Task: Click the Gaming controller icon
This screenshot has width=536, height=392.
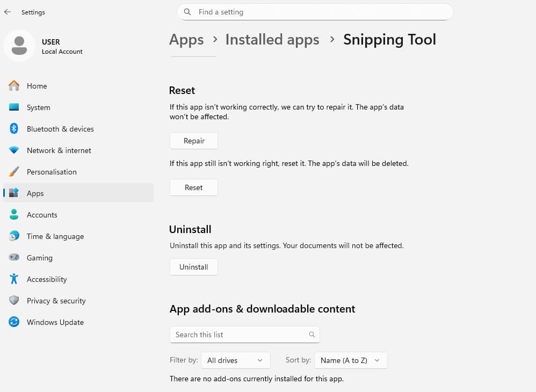Action: tap(14, 258)
